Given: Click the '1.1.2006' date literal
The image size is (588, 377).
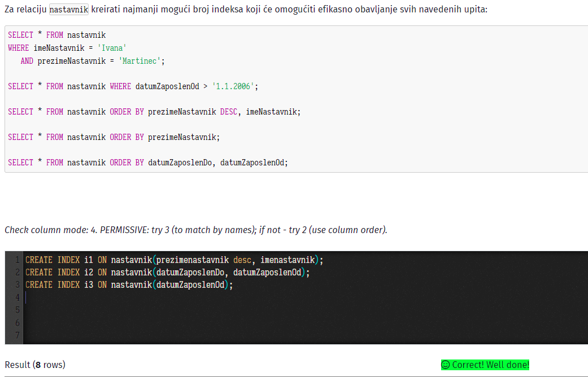Looking at the screenshot, I should (x=233, y=86).
